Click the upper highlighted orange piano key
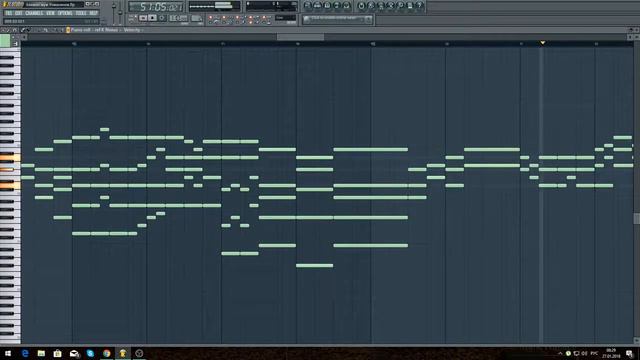Screen dimensions: 640x360 [10, 158]
